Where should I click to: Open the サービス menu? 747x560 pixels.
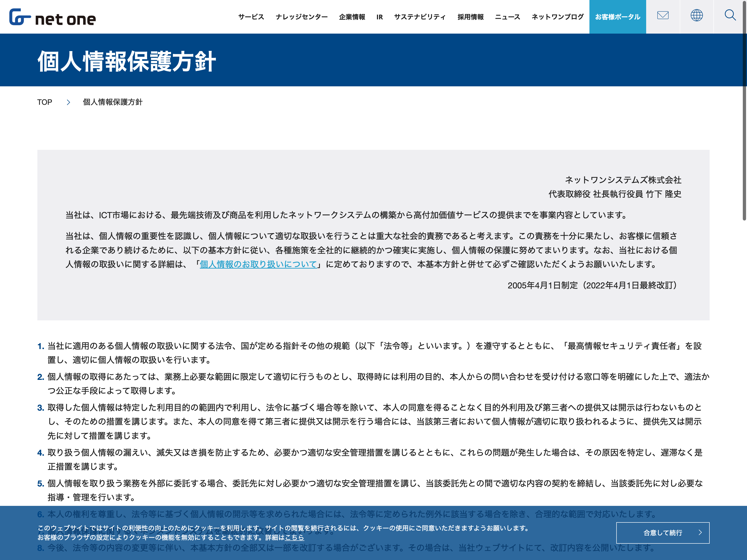(x=251, y=17)
